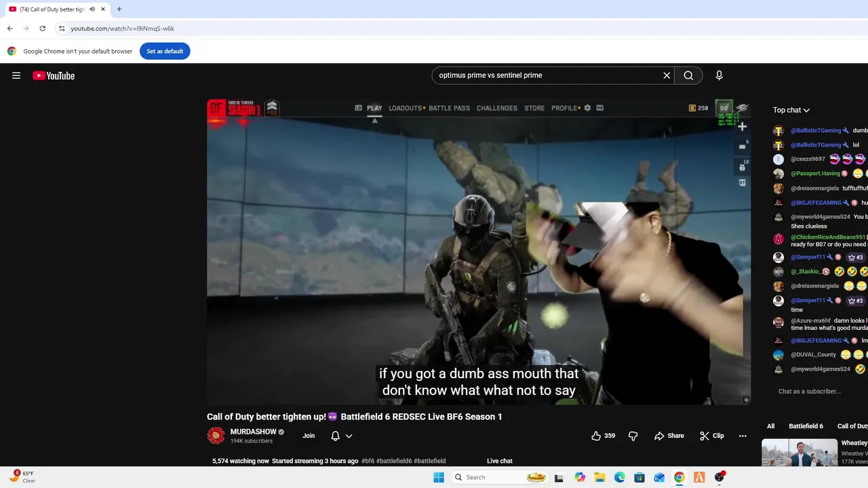The width and height of the screenshot is (868, 488).
Task: Open @dreisonmargiela's tufftufftuff message
Action: tap(854, 188)
